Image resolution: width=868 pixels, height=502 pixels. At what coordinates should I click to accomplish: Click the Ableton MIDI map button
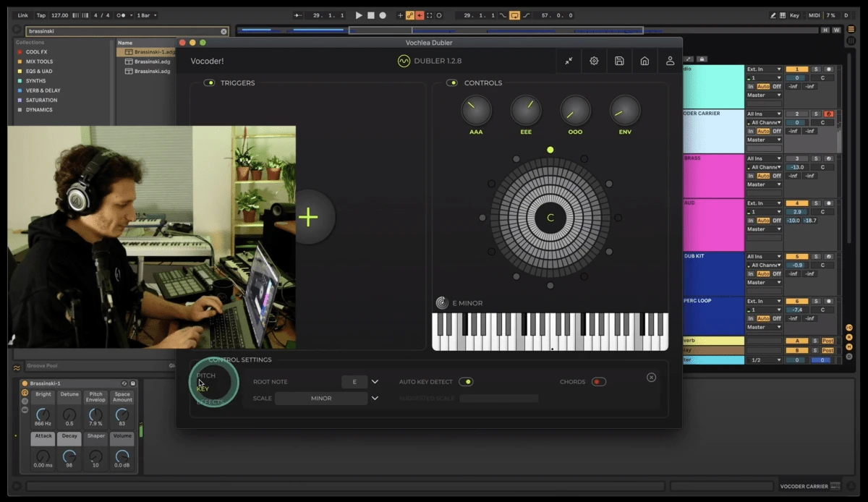tap(814, 15)
